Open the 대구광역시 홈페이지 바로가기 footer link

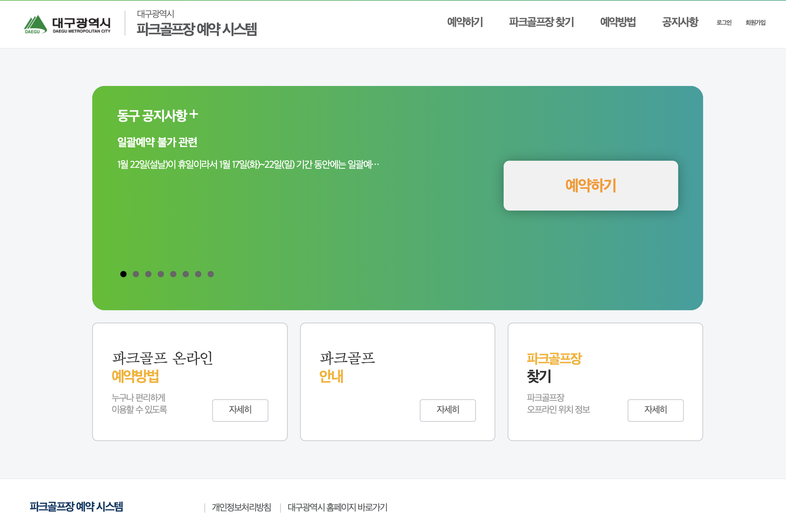point(337,507)
